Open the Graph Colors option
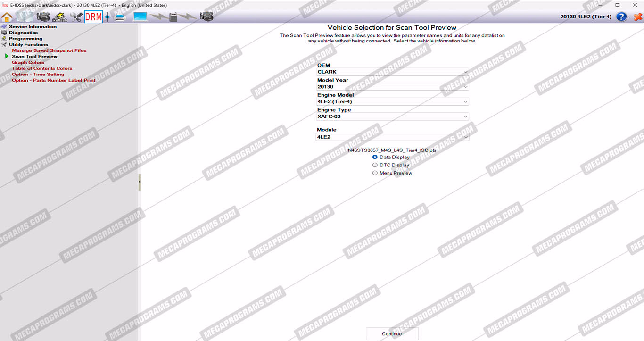This screenshot has height=341, width=644. pyautogui.click(x=28, y=62)
